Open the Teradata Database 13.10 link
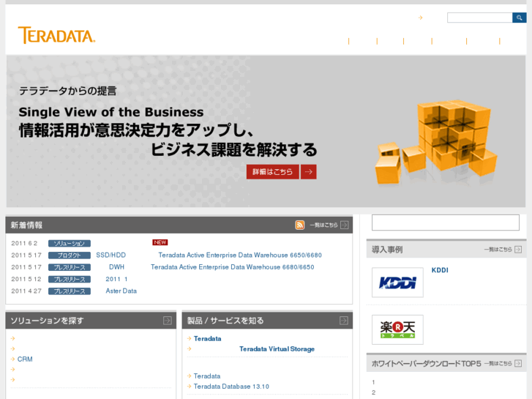This screenshot has height=399, width=532. (x=231, y=387)
